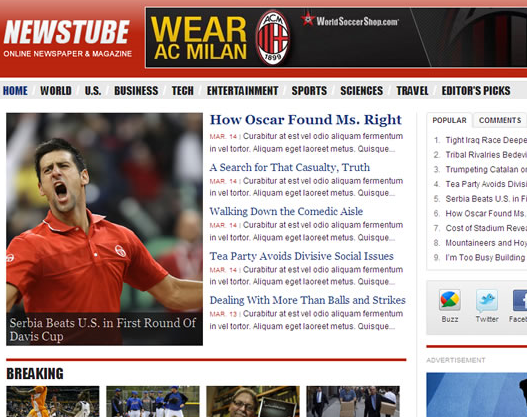Click the basketball breaking news thumbnail
This screenshot has height=417, width=527.
click(53, 402)
